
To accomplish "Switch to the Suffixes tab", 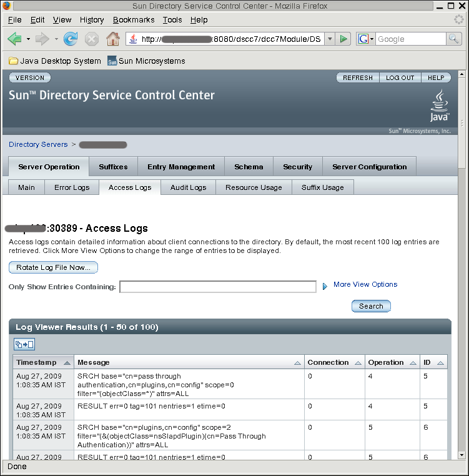I will pyautogui.click(x=113, y=167).
